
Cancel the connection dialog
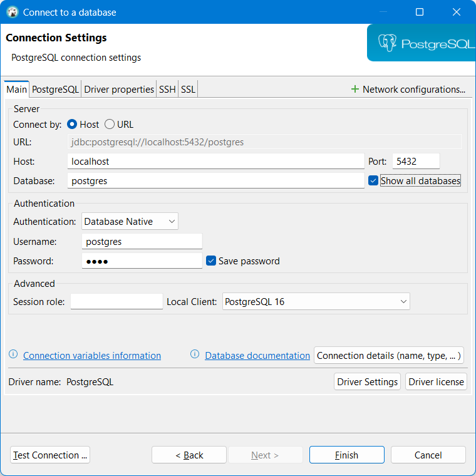pos(428,455)
